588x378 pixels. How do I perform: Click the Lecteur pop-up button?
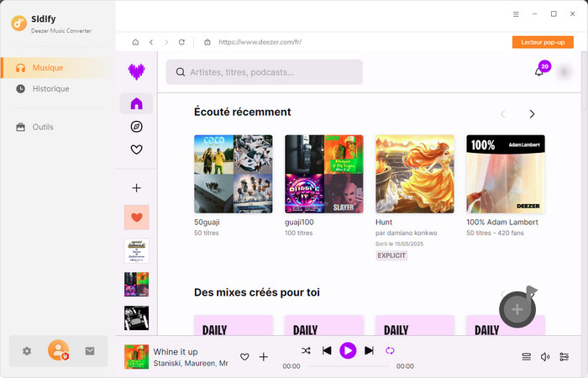point(543,42)
